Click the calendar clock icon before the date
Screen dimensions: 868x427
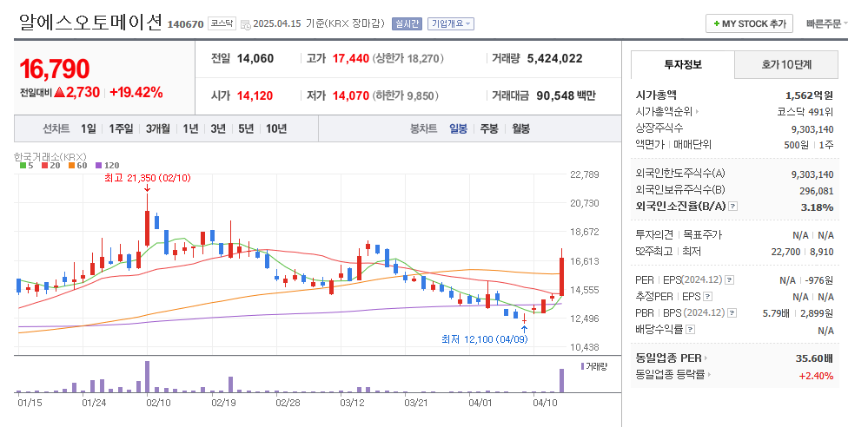coord(245,24)
